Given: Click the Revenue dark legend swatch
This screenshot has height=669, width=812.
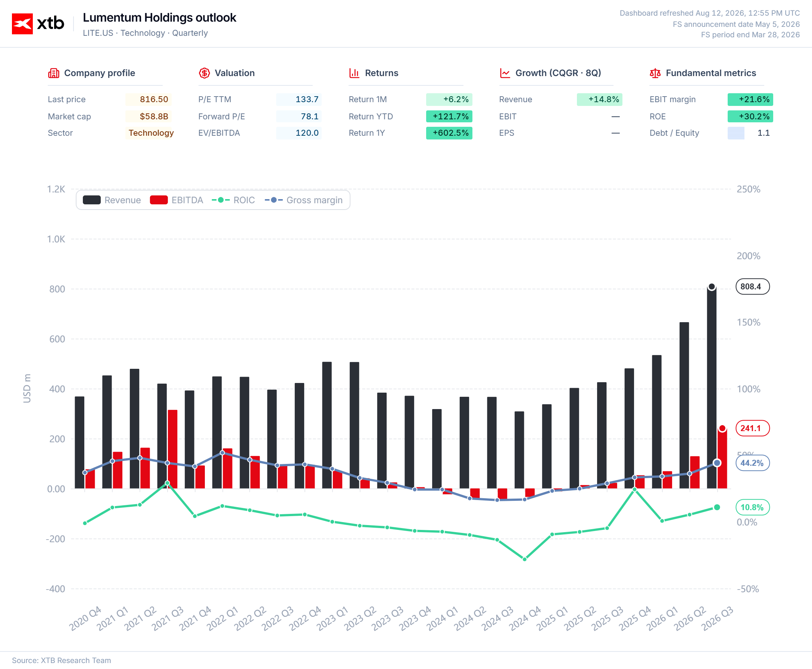Looking at the screenshot, I should click(92, 200).
